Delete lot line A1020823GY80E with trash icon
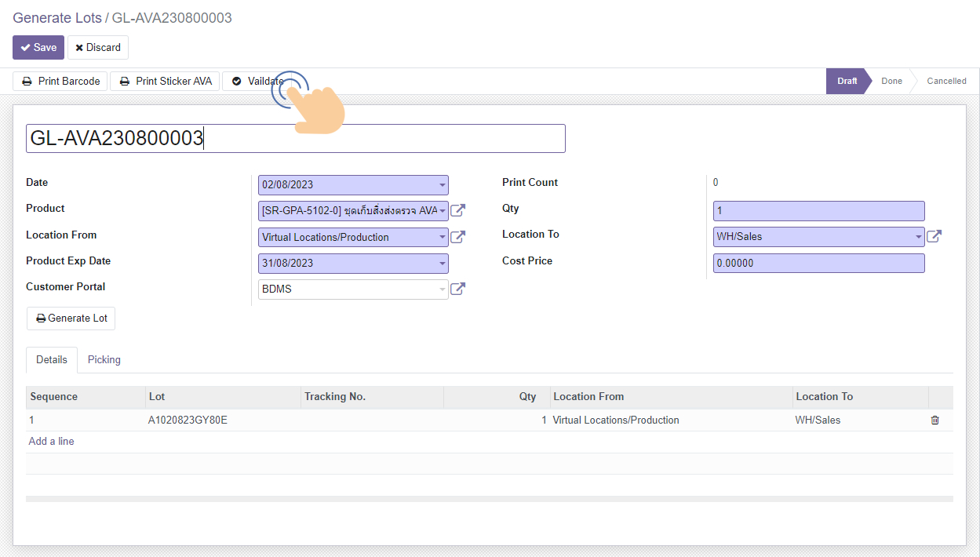 pos(934,420)
